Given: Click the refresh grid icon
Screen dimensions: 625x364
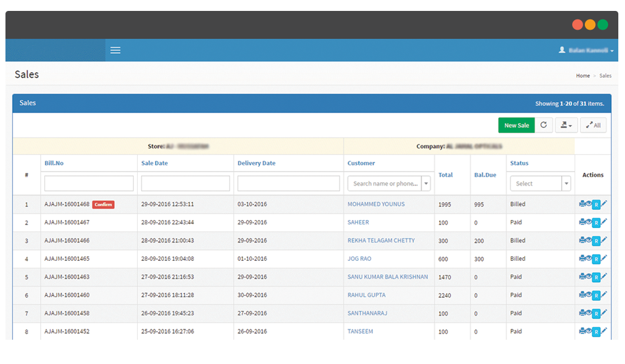Looking at the screenshot, I should [x=544, y=125].
